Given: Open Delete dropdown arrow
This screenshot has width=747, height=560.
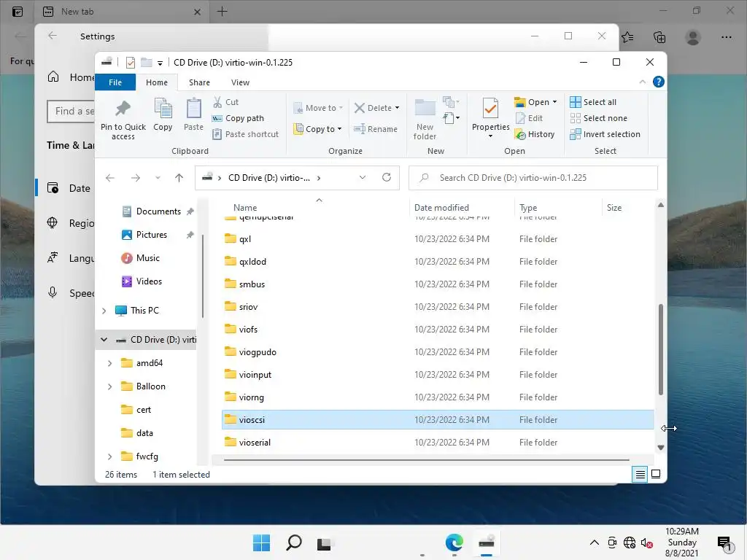Looking at the screenshot, I should tap(397, 108).
